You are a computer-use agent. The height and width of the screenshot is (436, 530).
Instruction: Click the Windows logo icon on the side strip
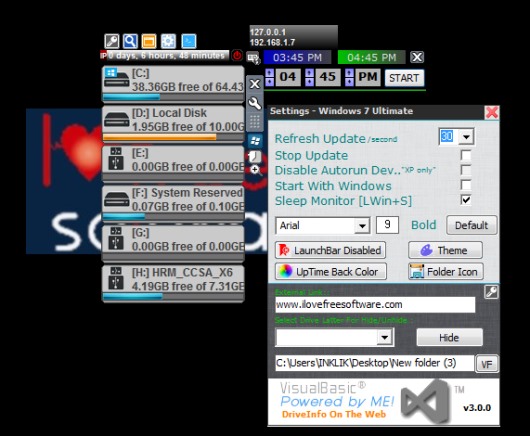[x=256, y=141]
